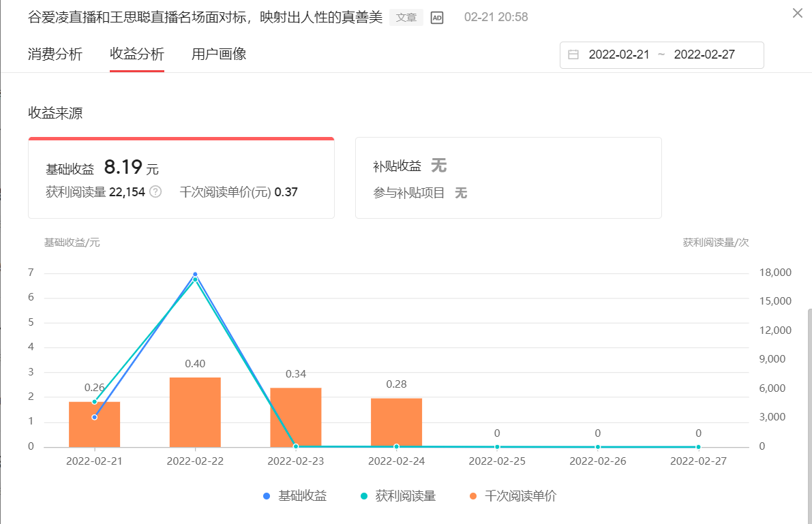
Task: Switch to the 用户画像 tab
Action: coord(220,54)
